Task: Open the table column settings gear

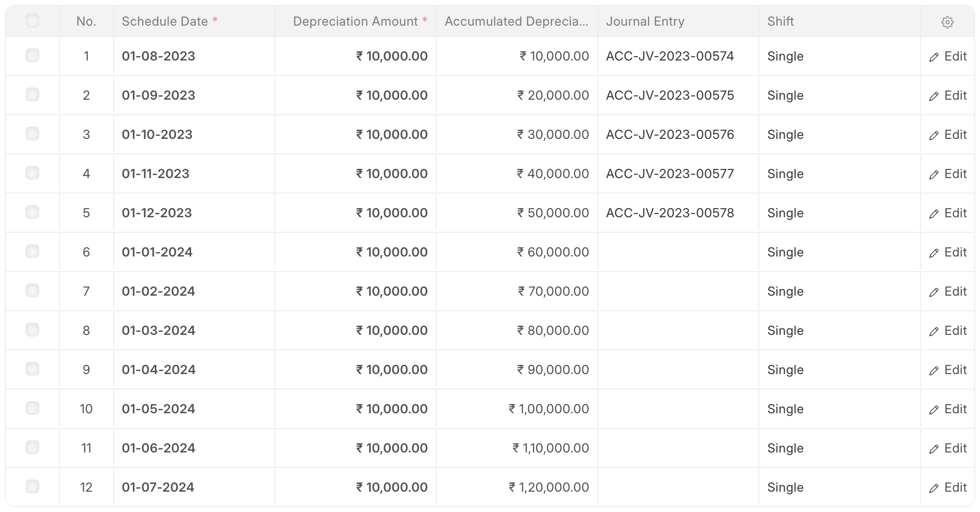Action: tap(947, 22)
